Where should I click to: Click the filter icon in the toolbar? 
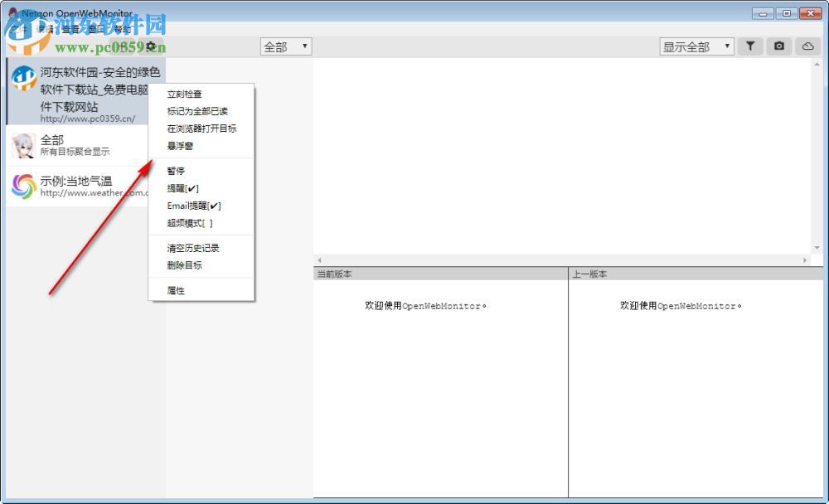click(750, 46)
